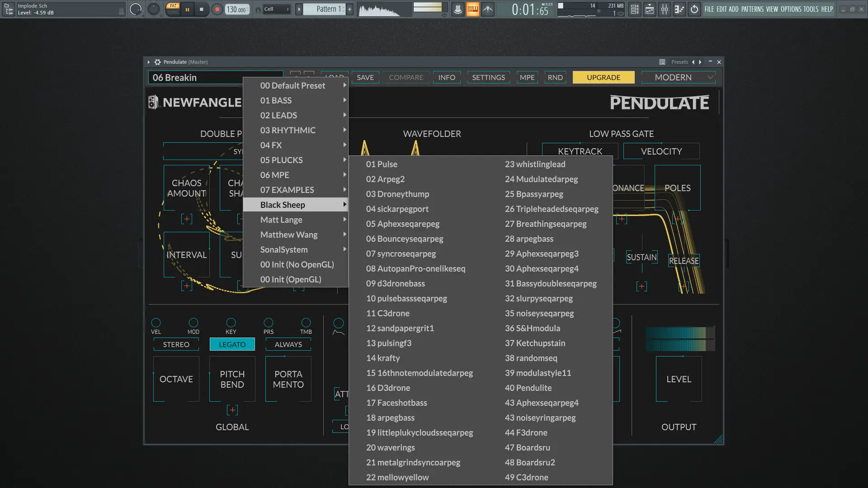
Task: Enable the STEREO toggle
Action: [176, 344]
